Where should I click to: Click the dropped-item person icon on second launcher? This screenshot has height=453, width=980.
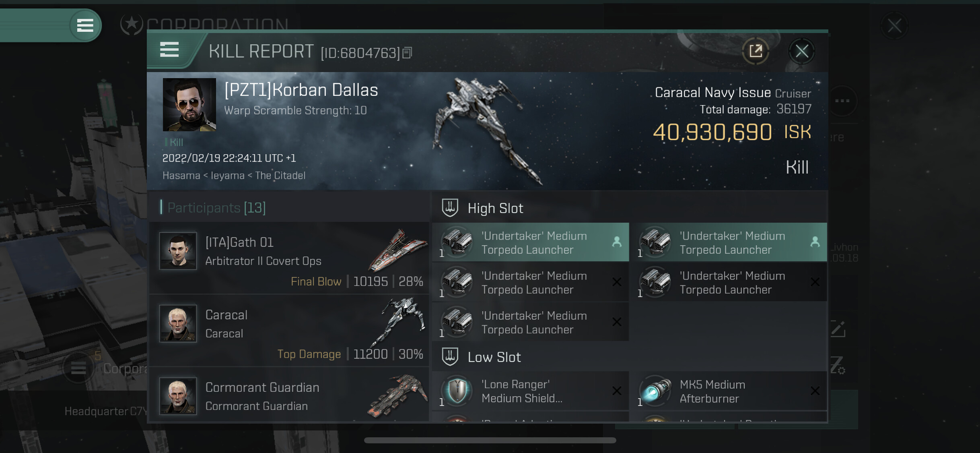point(815,242)
